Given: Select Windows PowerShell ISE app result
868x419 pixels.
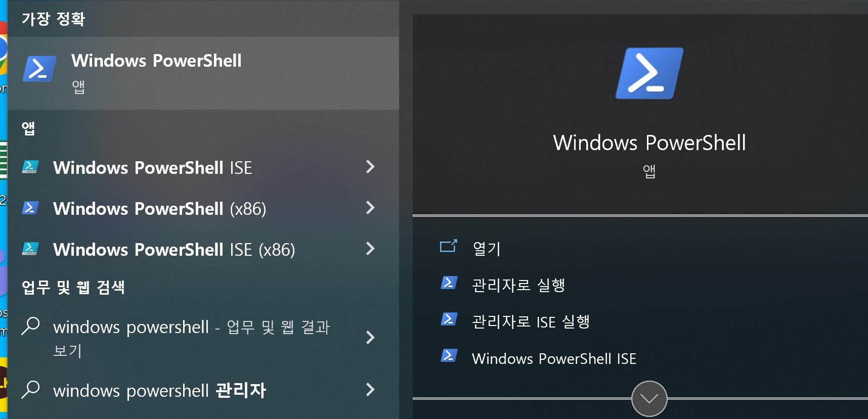Looking at the screenshot, I should [152, 168].
